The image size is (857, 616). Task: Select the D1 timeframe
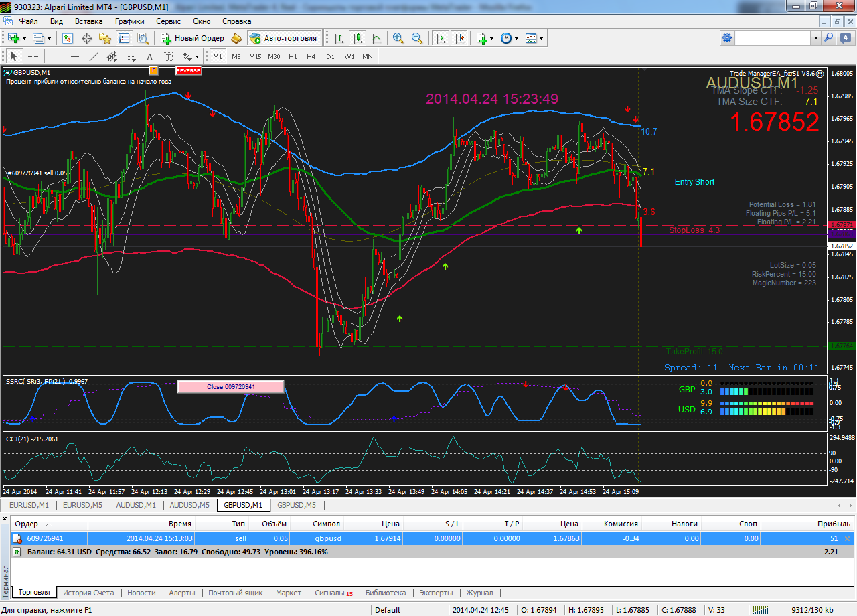tap(330, 56)
